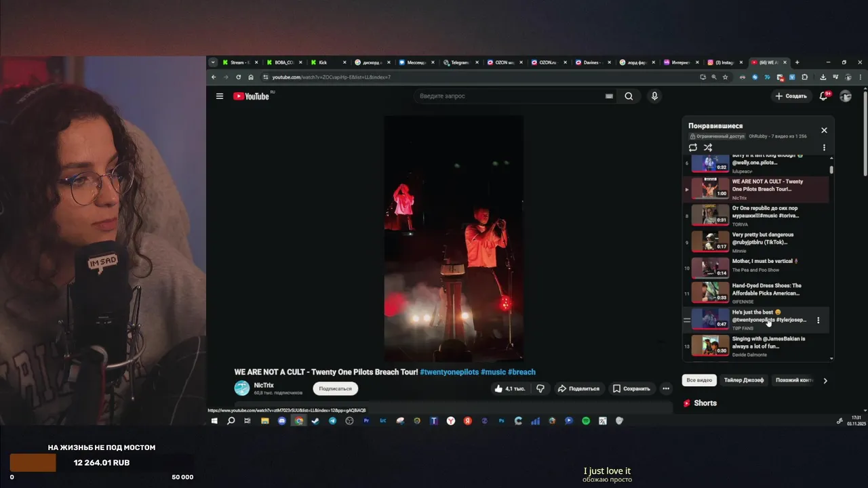Open the От One republic playlist entry
Screen dimensions: 868x488
[x=756, y=216]
